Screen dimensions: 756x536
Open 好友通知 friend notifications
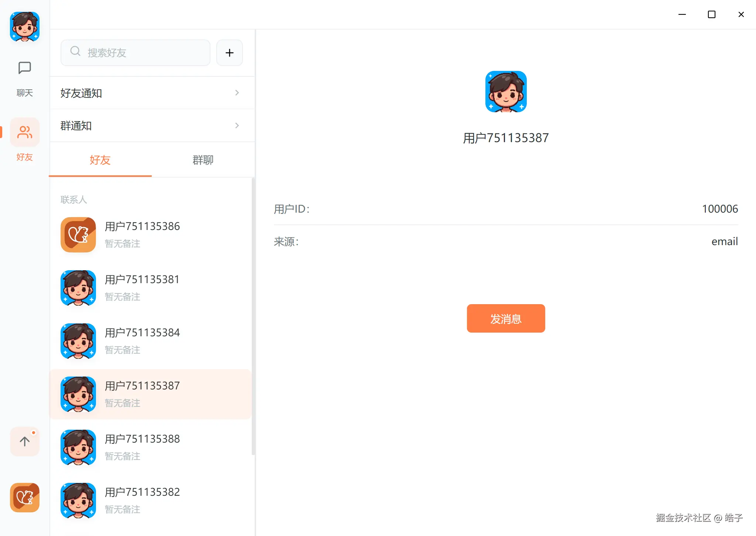click(152, 93)
